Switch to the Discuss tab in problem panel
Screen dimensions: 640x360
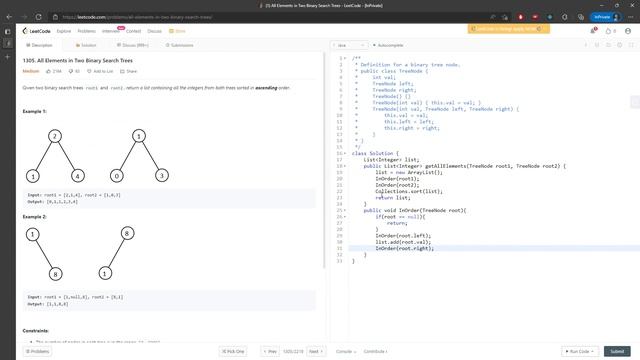coord(133,45)
